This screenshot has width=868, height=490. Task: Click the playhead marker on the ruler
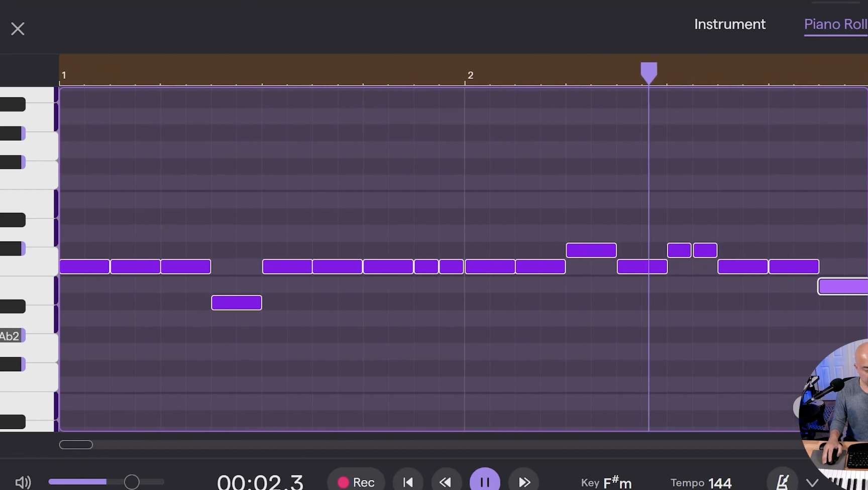click(648, 73)
